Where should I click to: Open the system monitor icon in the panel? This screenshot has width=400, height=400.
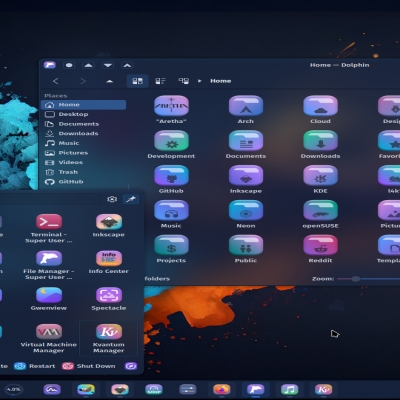click(x=52, y=389)
